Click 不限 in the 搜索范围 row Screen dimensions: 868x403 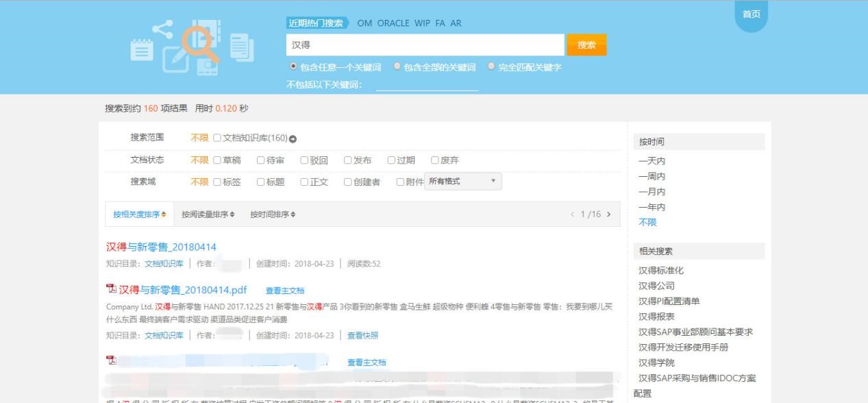coord(199,138)
